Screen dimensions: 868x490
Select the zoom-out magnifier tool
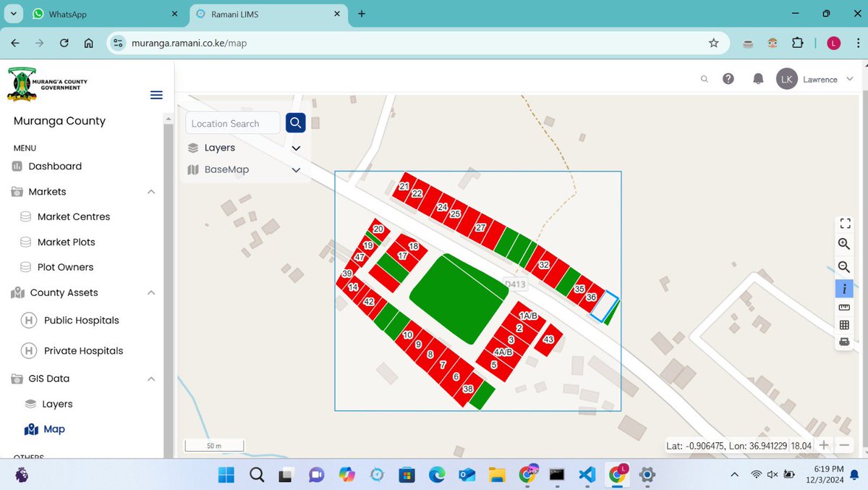[x=844, y=267]
